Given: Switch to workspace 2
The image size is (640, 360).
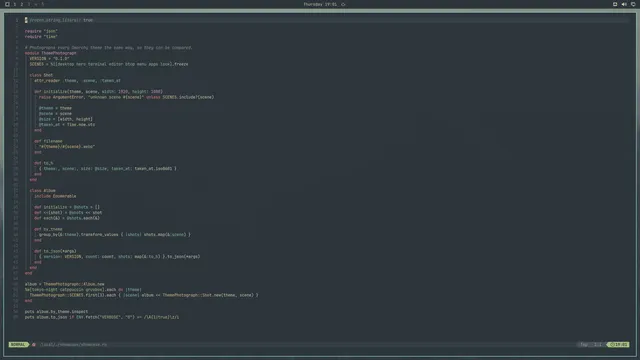Looking at the screenshot, I should pyautogui.click(x=22, y=4).
